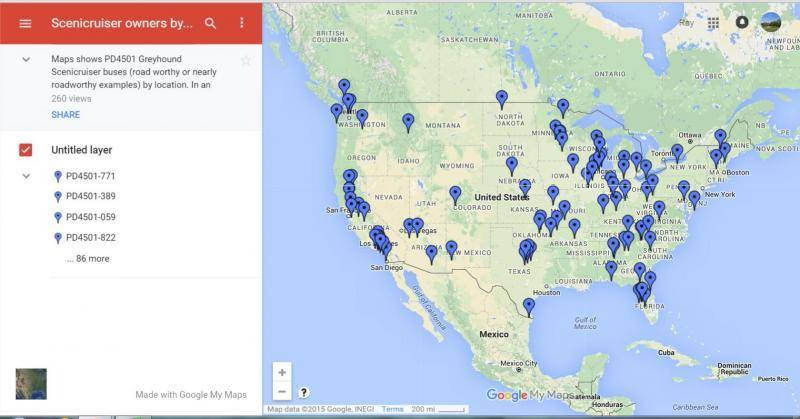Uncheck the Untitled layer checkbox
This screenshot has height=419, width=800.
coord(26,150)
